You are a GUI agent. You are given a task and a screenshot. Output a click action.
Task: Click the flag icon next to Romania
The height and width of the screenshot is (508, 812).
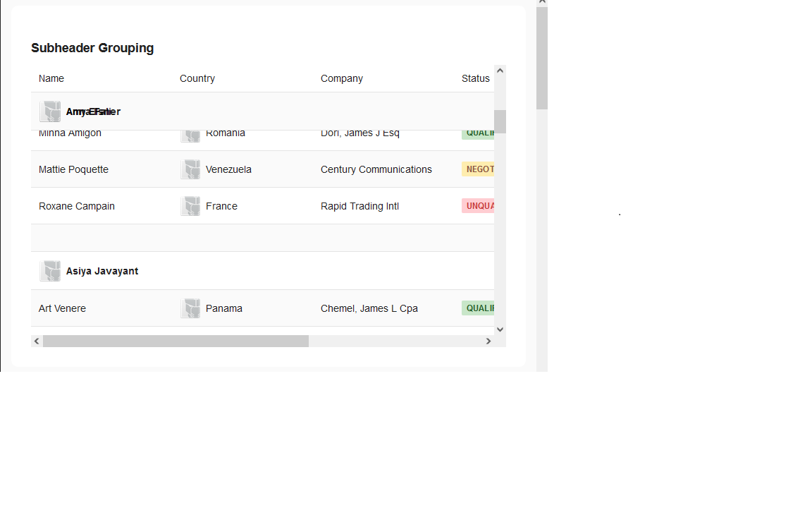190,135
